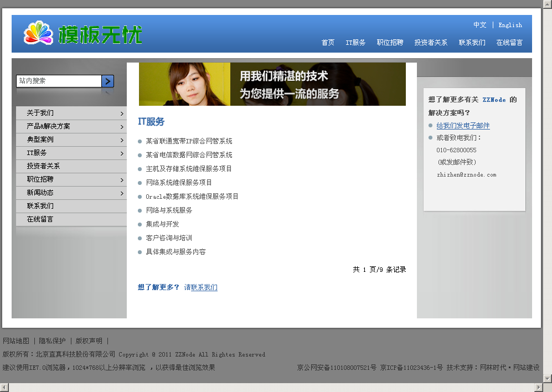Click the 给我们发电子邮件 link

tap(463, 126)
